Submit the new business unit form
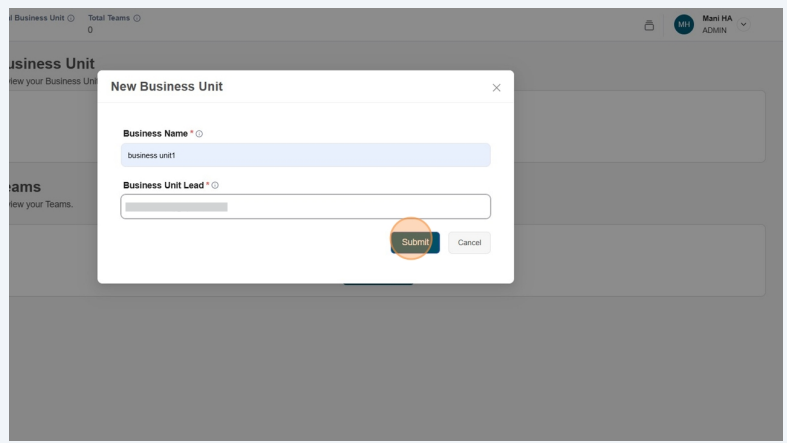This screenshot has height=443, width=787. [x=414, y=242]
